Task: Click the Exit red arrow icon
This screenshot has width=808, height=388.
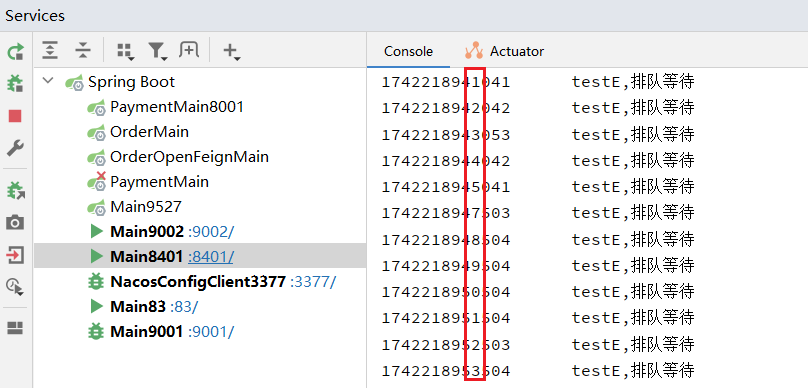Action: point(15,255)
